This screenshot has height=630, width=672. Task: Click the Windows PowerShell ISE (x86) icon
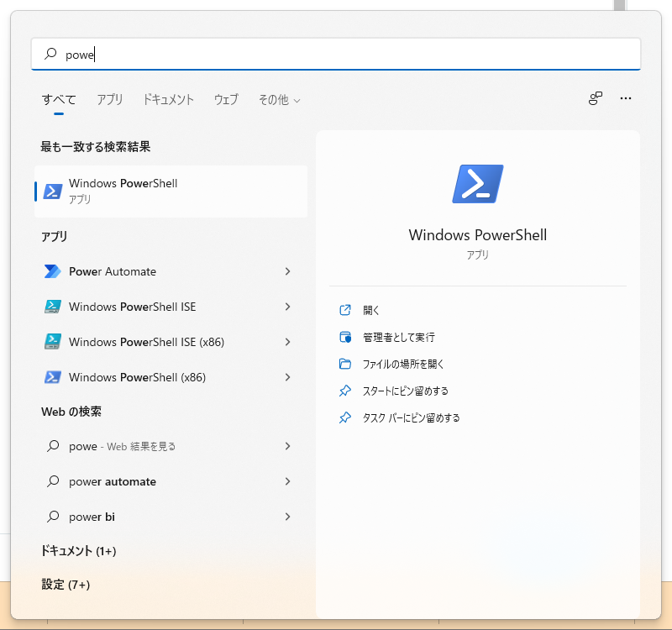click(x=53, y=342)
